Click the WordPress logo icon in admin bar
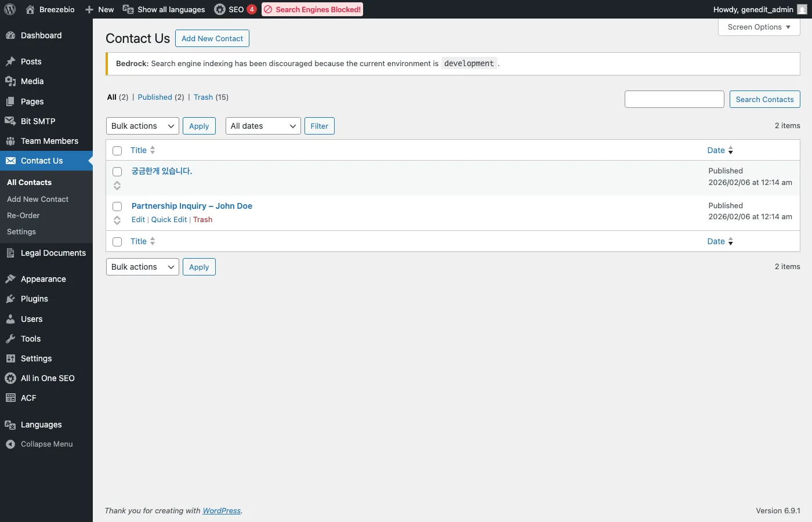This screenshot has width=812, height=522. point(10,9)
